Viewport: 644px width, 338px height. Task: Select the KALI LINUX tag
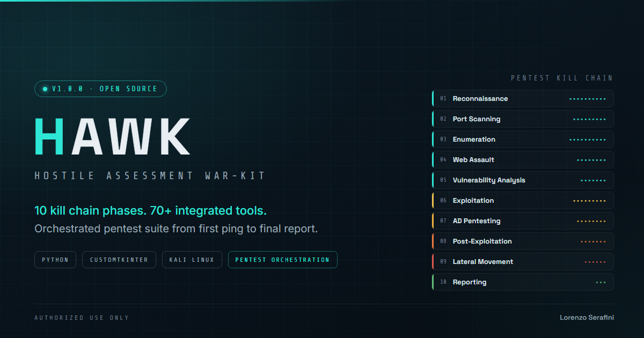click(x=192, y=260)
